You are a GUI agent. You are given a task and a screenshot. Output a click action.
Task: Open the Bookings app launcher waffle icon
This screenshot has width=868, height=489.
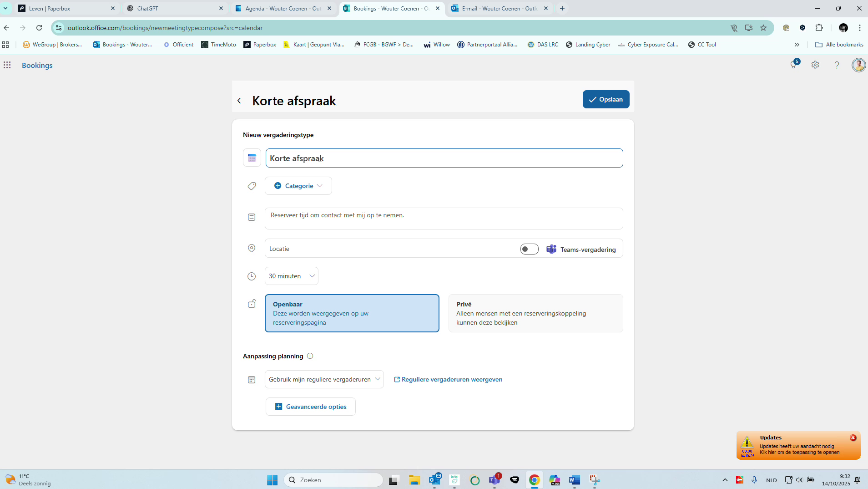[x=7, y=65]
